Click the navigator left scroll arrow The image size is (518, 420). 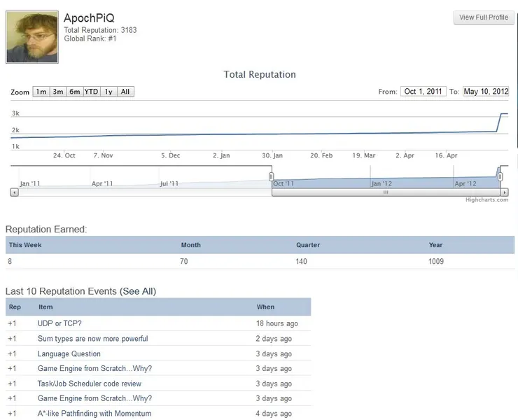point(14,192)
